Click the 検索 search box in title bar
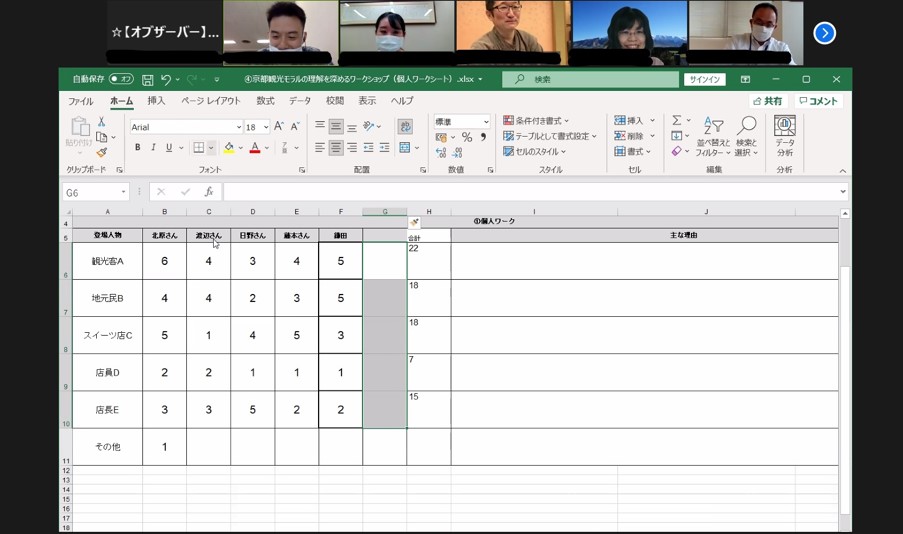 (x=590, y=79)
